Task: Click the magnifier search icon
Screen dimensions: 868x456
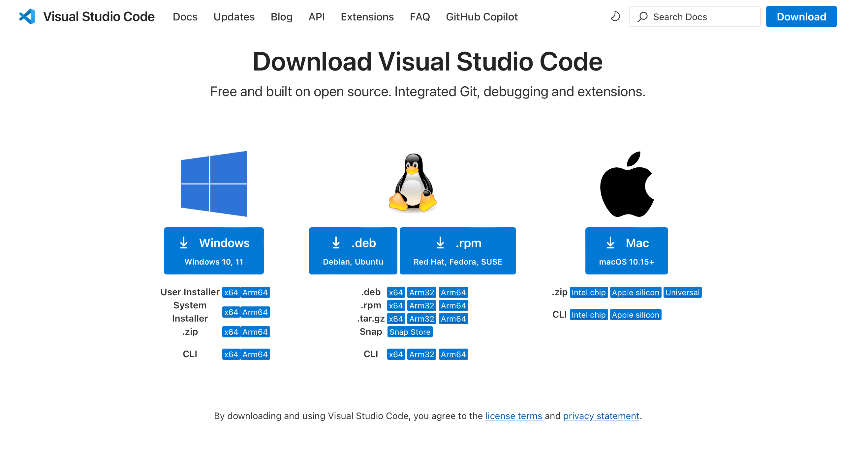Action: coord(642,17)
